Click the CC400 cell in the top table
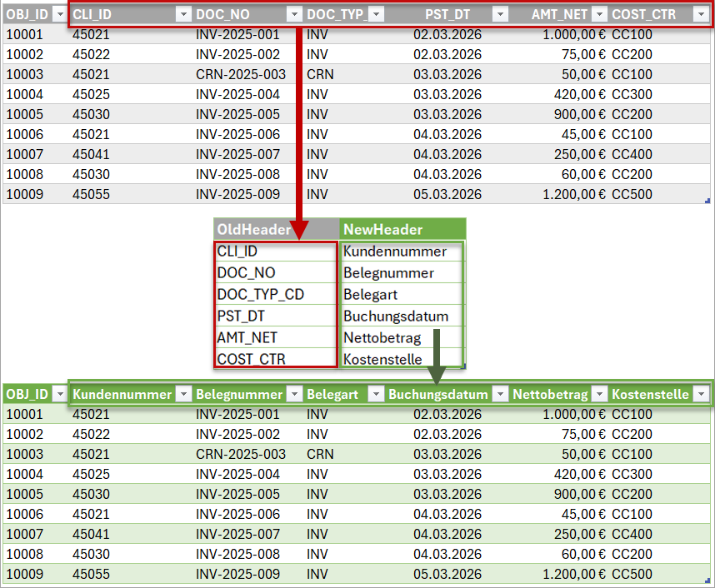Image resolution: width=715 pixels, height=588 pixels. pyautogui.click(x=632, y=154)
